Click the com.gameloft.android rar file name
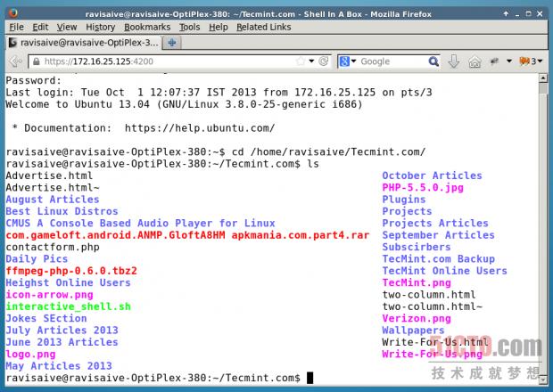The image size is (553, 392). pyautogui.click(x=187, y=235)
